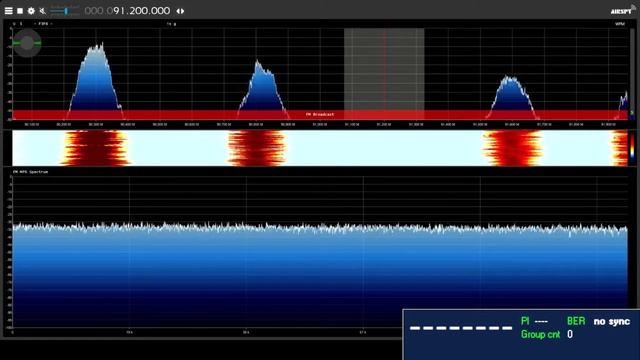
Task: Click the 'no sync' status text
Action: click(611, 322)
